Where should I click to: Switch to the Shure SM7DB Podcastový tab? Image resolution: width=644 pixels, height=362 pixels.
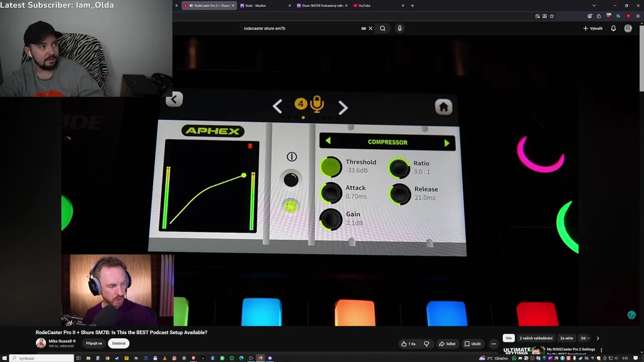(x=321, y=6)
